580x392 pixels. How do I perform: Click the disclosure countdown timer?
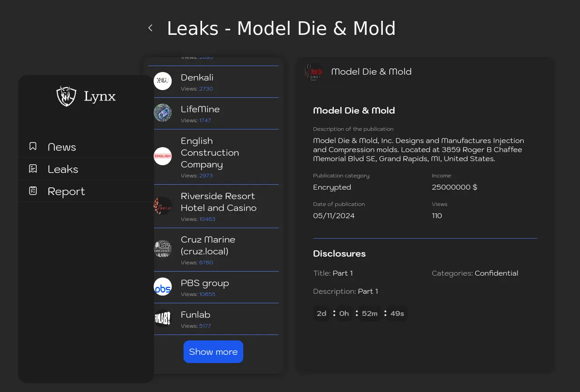click(x=360, y=314)
